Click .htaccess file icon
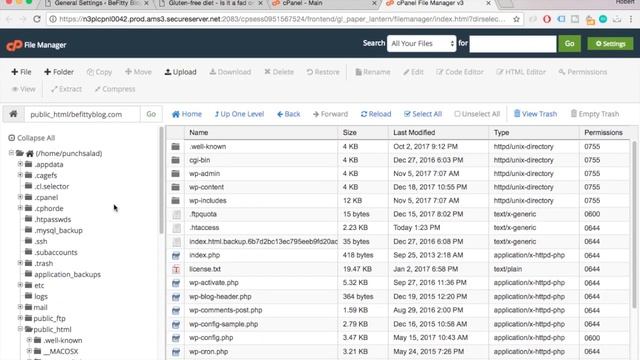The width and height of the screenshot is (640, 360). pyautogui.click(x=176, y=228)
